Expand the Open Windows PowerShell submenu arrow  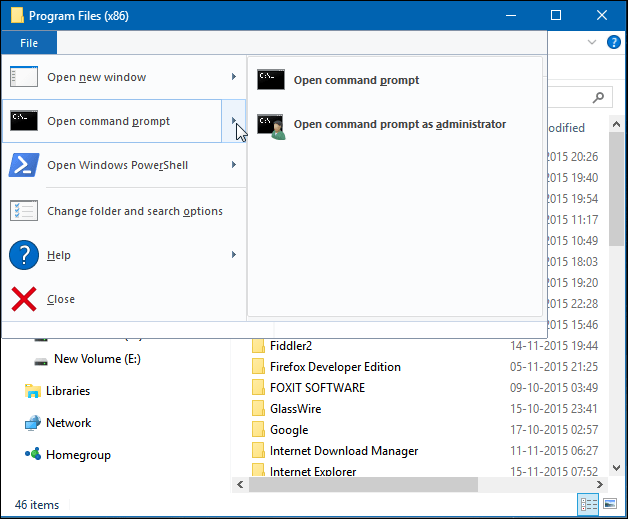234,165
